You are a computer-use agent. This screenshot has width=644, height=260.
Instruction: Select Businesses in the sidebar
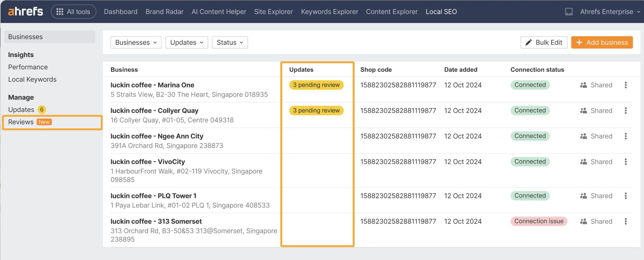click(x=50, y=37)
